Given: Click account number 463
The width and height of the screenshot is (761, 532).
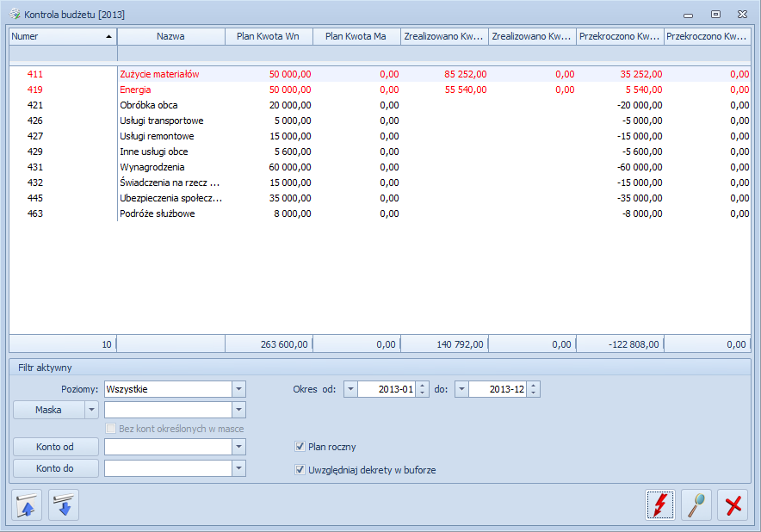Looking at the screenshot, I should [35, 214].
